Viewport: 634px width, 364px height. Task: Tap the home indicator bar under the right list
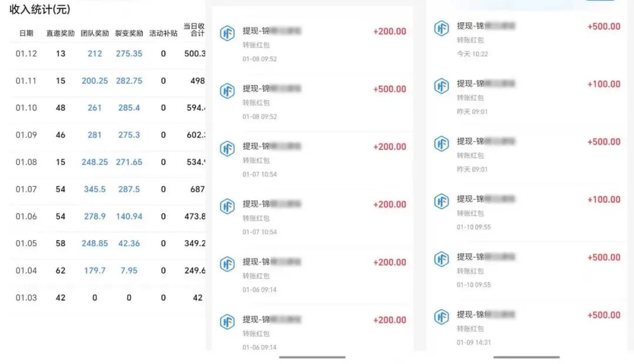(527, 357)
